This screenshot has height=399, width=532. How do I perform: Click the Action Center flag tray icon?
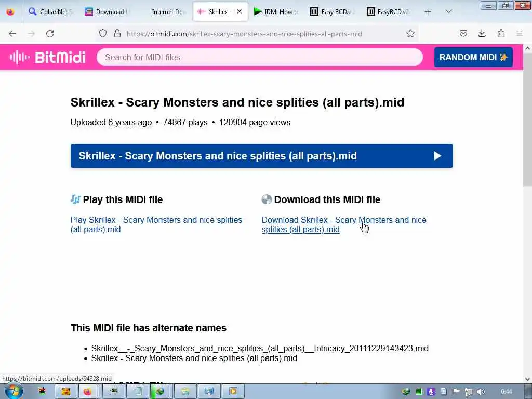tap(456, 392)
